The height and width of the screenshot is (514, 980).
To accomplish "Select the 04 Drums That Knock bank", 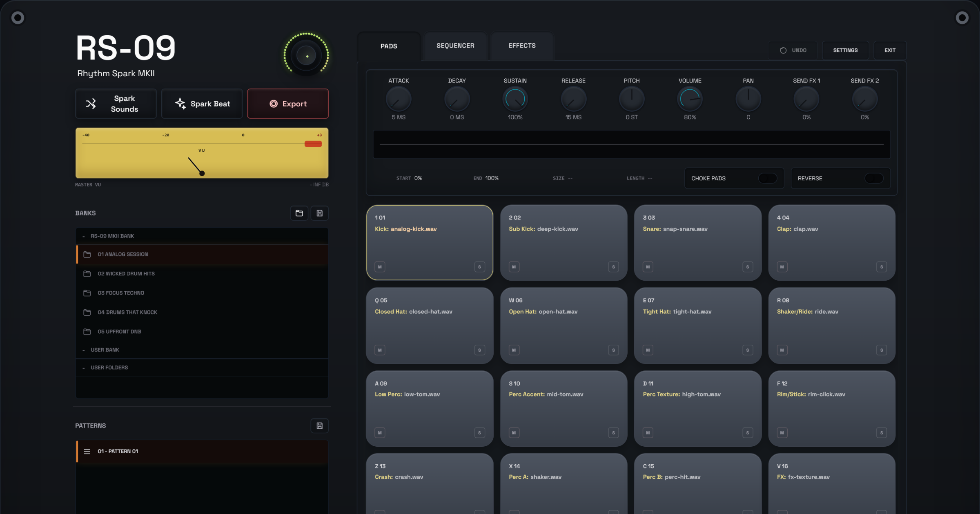I will [202, 312].
